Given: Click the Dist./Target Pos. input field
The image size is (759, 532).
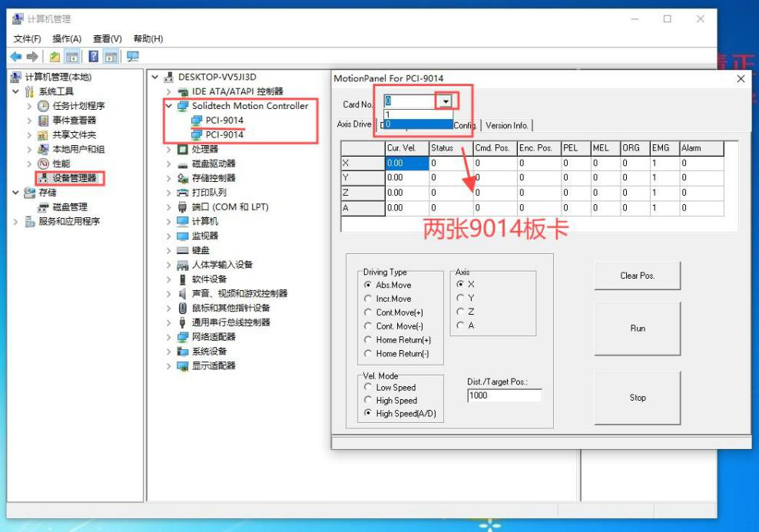Looking at the screenshot, I should pos(504,395).
